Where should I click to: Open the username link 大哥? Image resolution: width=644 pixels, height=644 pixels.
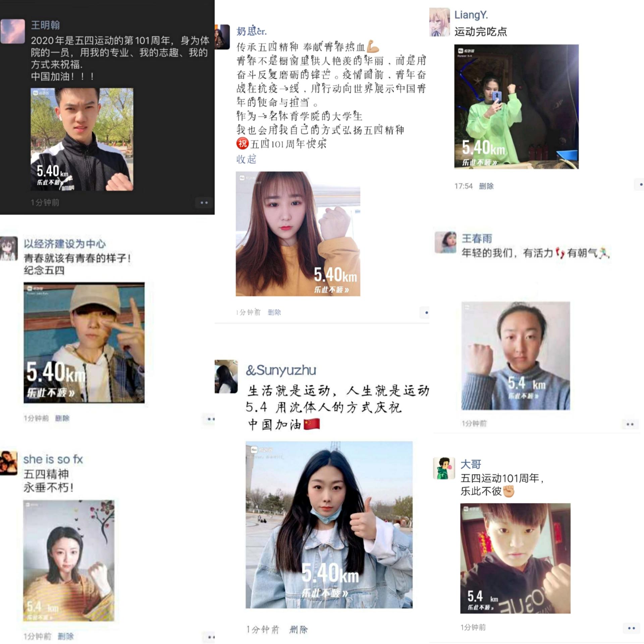[x=471, y=464]
